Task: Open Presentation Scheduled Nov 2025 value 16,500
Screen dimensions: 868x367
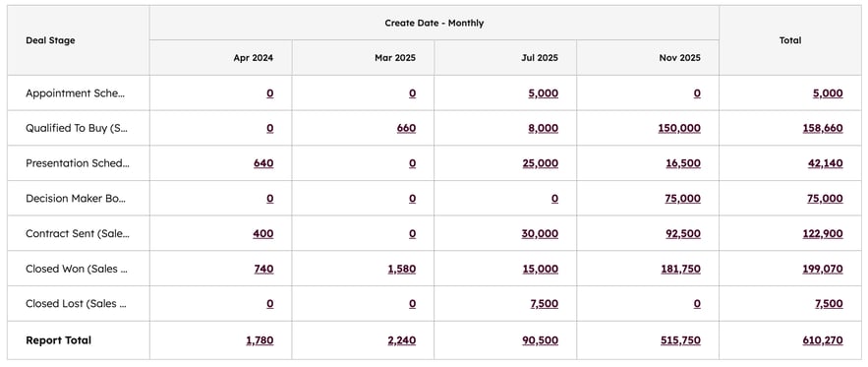Action: (x=683, y=163)
